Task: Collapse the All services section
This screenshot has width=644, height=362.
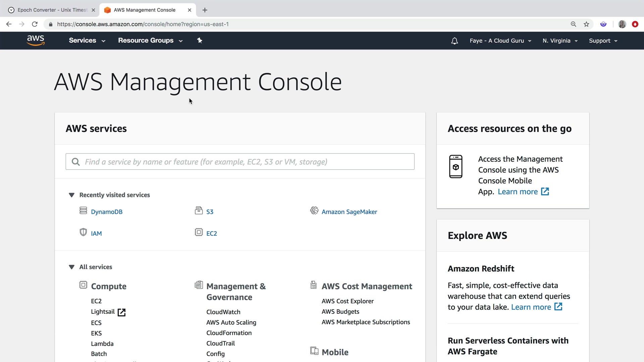Action: click(71, 267)
